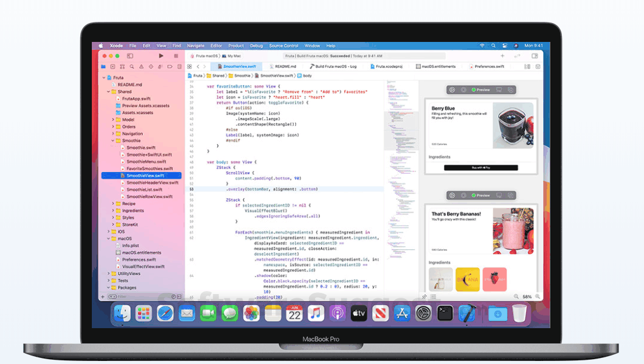Select the banana ingredient card
The height and width of the screenshot is (364, 644).
[468, 280]
